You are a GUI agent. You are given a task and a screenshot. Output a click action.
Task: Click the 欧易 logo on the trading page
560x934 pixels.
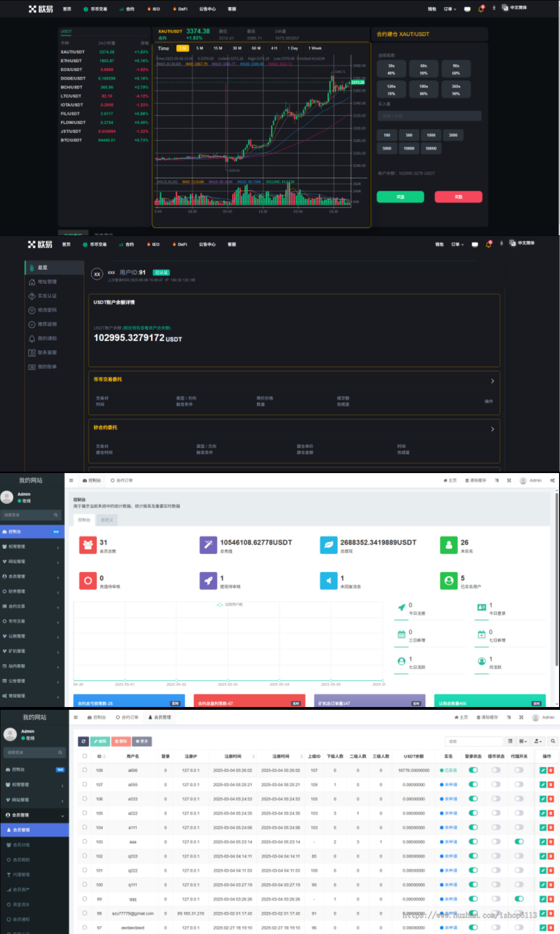point(41,9)
